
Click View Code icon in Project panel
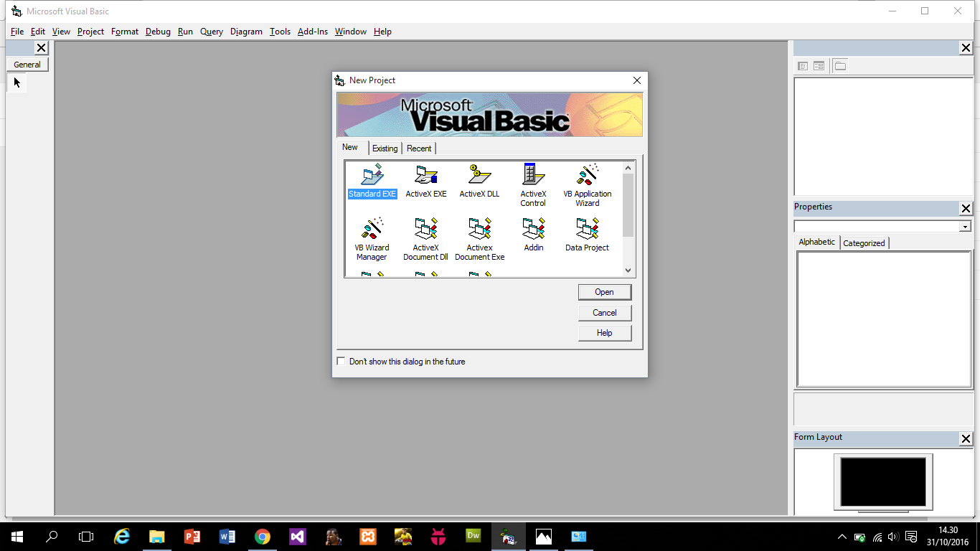click(x=803, y=66)
